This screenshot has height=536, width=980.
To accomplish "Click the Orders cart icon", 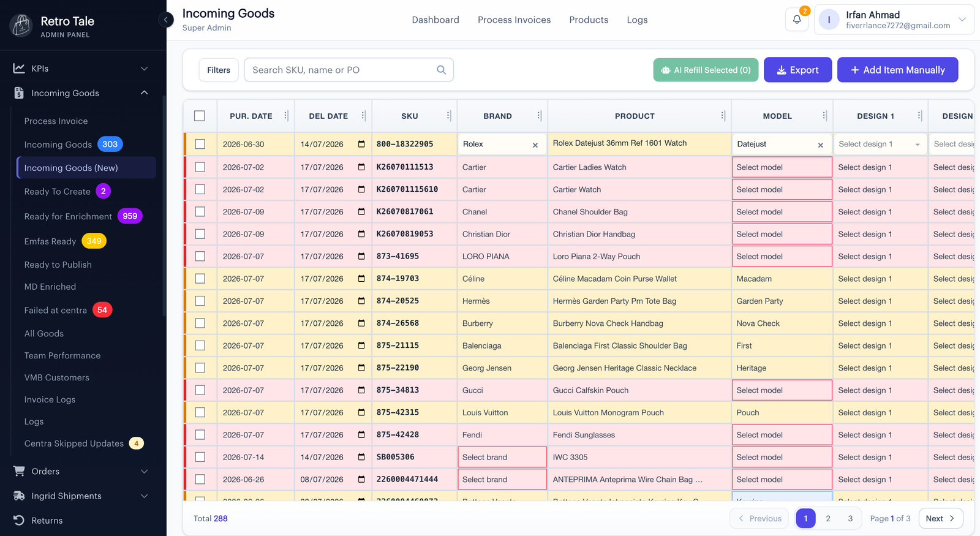I will [19, 471].
